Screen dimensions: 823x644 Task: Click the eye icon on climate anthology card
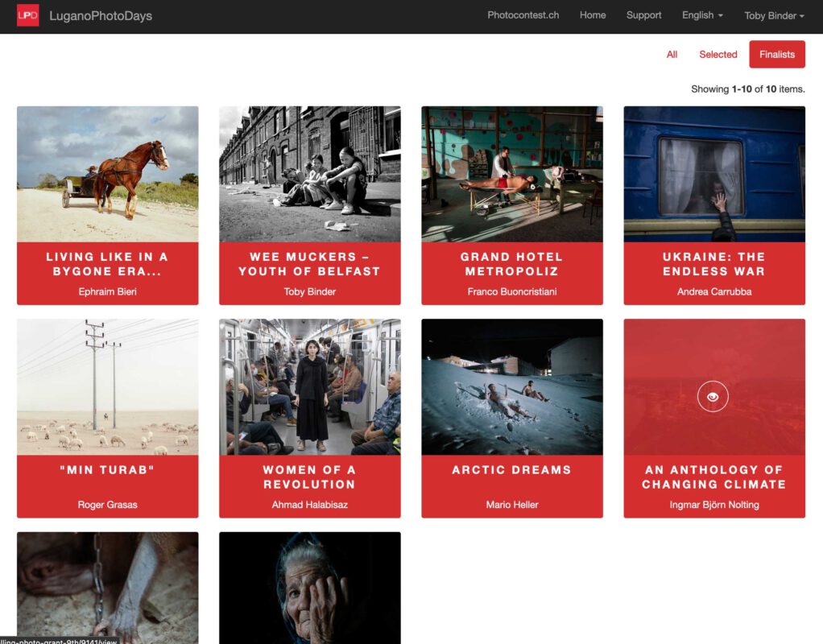(713, 397)
